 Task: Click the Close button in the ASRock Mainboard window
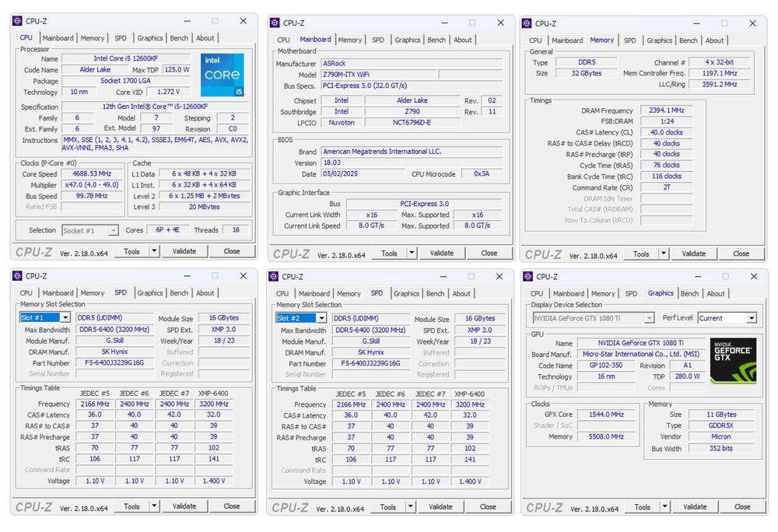(x=489, y=253)
